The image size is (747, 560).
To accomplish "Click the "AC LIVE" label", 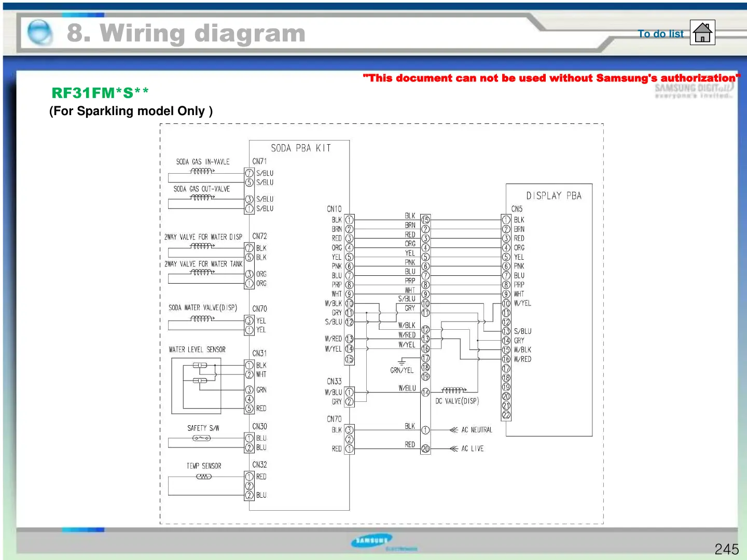I will click(x=473, y=449).
